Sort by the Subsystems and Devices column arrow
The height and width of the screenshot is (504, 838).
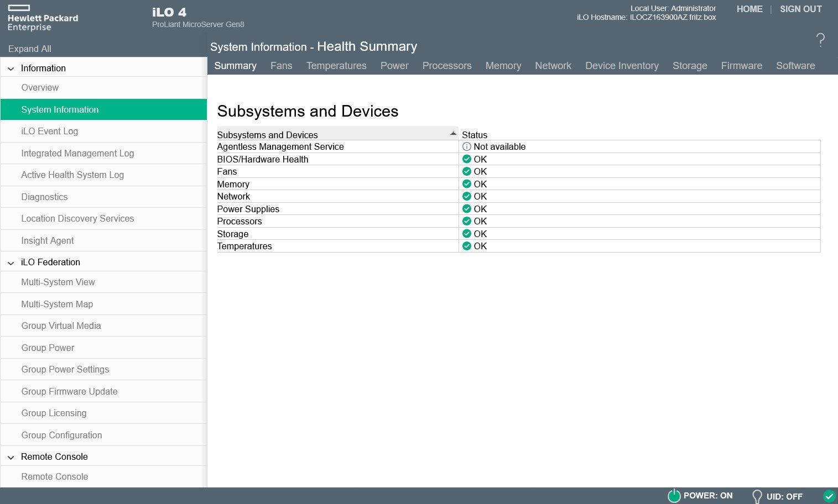(x=453, y=134)
